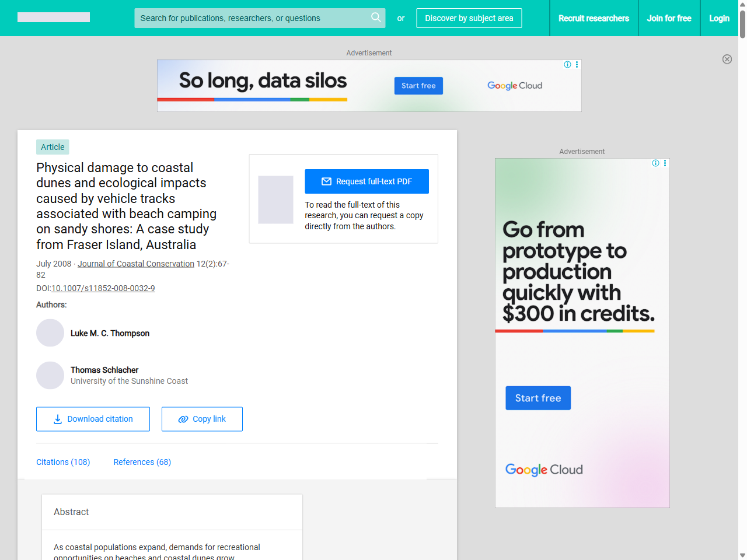
Task: Click Thomas Schlacher's profile avatar
Action: pyautogui.click(x=50, y=375)
